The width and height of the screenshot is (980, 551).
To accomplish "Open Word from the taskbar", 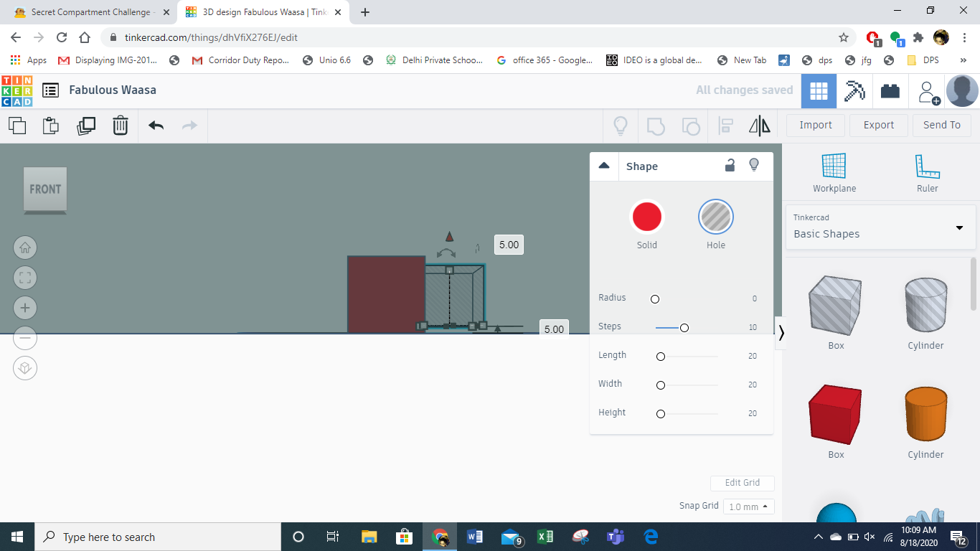I will click(x=474, y=537).
